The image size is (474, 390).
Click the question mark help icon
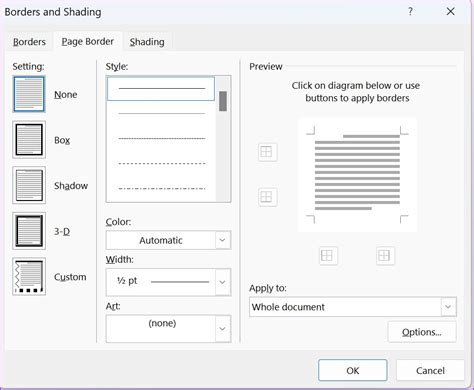tap(410, 12)
